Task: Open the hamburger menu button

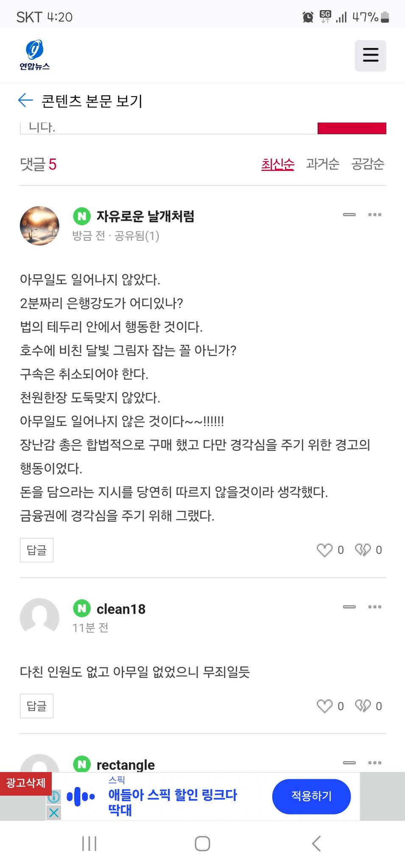Action: [370, 56]
